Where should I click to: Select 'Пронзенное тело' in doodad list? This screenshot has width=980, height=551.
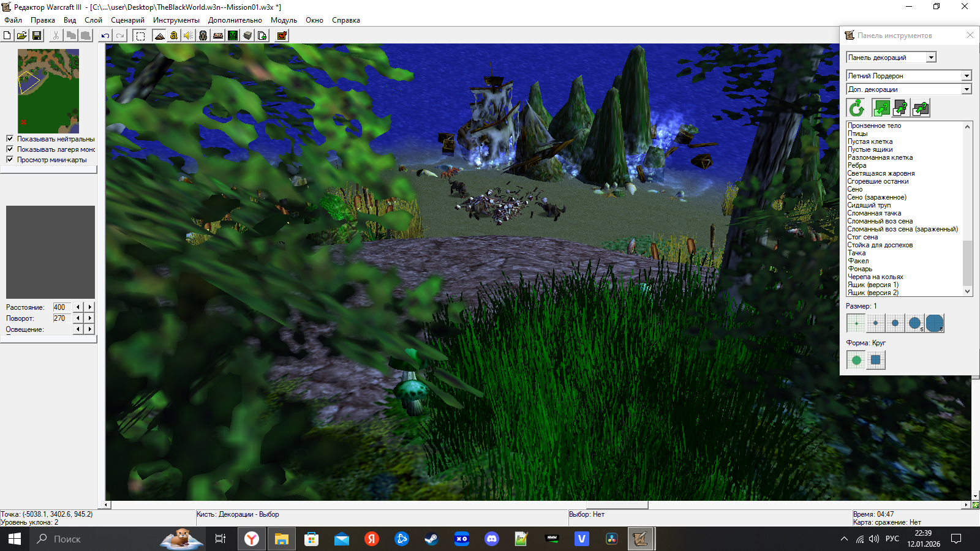[875, 126]
